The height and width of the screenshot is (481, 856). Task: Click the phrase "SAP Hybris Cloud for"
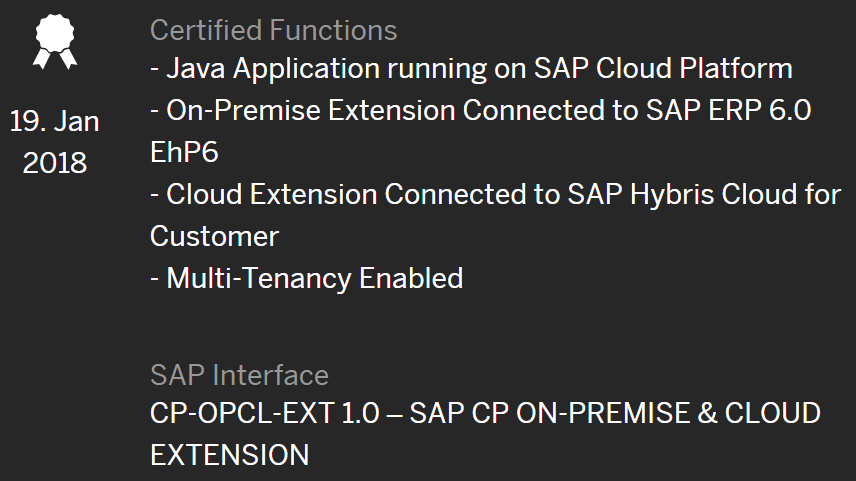pos(705,194)
